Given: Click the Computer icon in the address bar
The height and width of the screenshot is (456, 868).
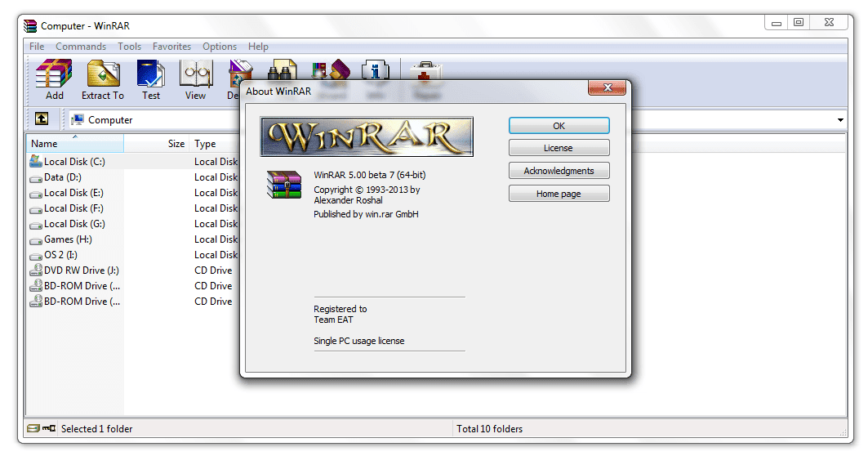Looking at the screenshot, I should click(x=78, y=119).
